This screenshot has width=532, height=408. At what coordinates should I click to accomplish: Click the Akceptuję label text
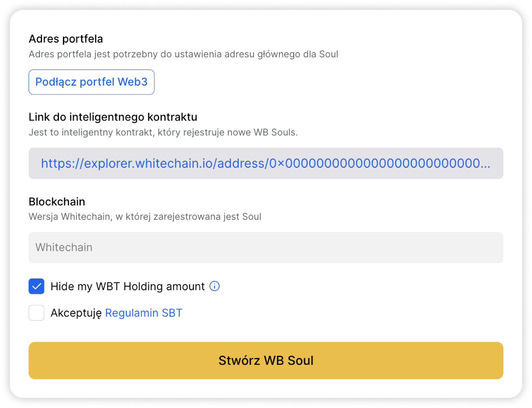(76, 313)
